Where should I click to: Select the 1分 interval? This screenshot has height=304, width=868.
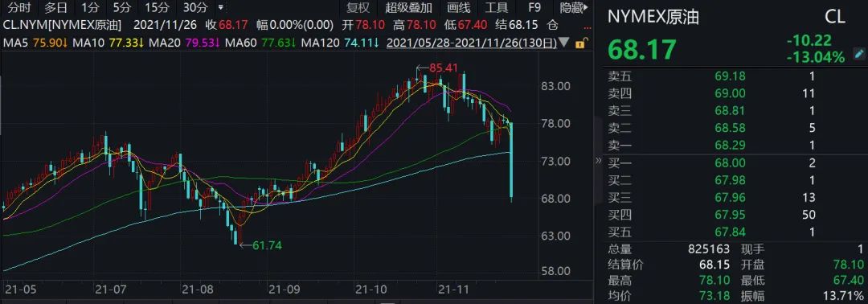90,8
